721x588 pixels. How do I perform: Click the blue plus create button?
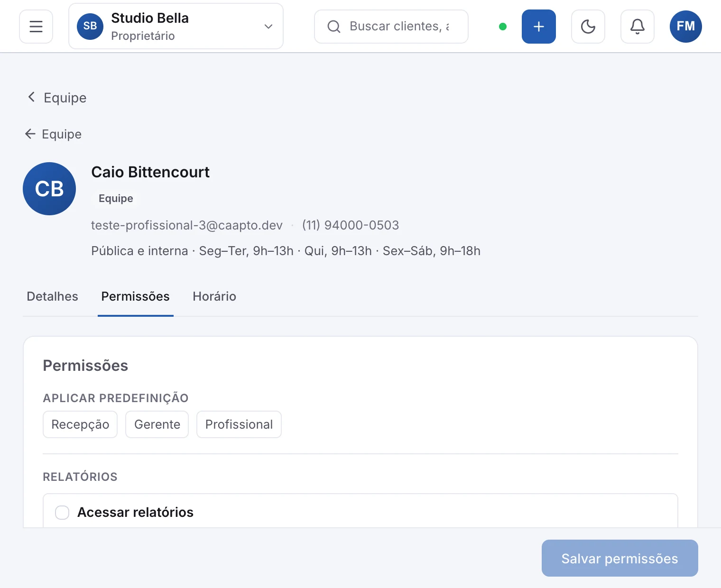tap(539, 27)
